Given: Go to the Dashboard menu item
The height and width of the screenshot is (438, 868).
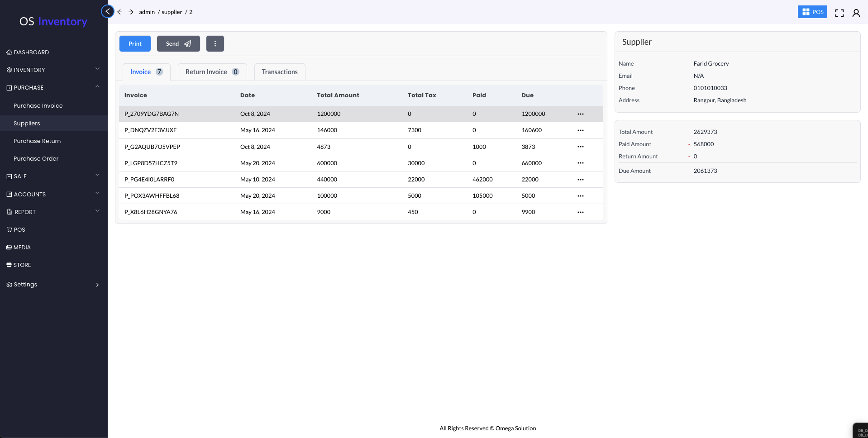Looking at the screenshot, I should (31, 52).
